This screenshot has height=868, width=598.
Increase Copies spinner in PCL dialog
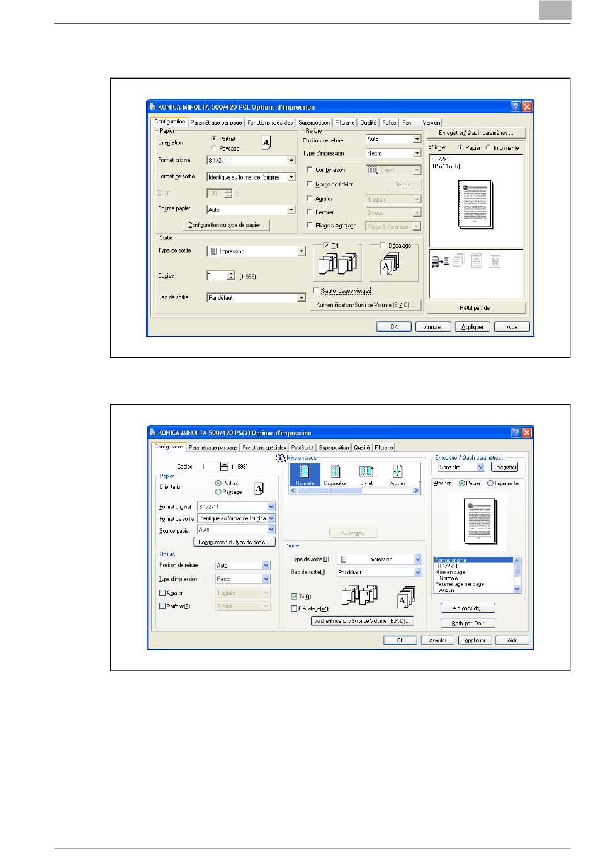(x=230, y=273)
